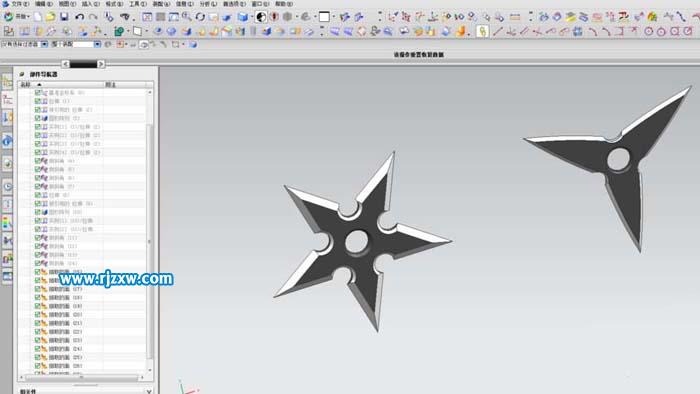This screenshot has height=394, width=700.
Task: Click the Redo arrow icon
Action: (93, 17)
